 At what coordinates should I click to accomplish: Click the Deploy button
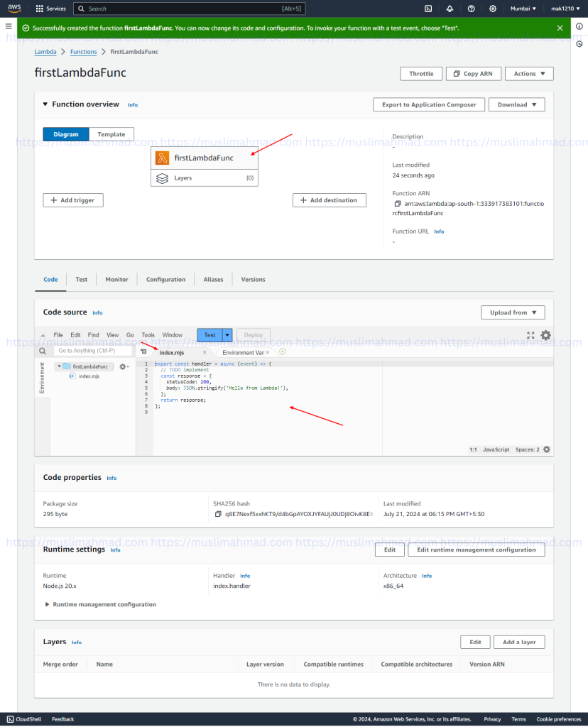coord(253,334)
